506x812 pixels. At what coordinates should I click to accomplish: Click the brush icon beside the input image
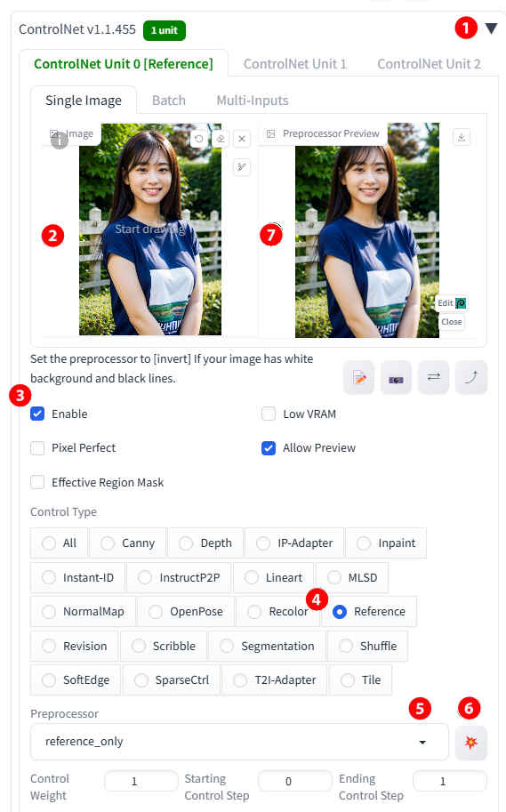click(x=242, y=166)
